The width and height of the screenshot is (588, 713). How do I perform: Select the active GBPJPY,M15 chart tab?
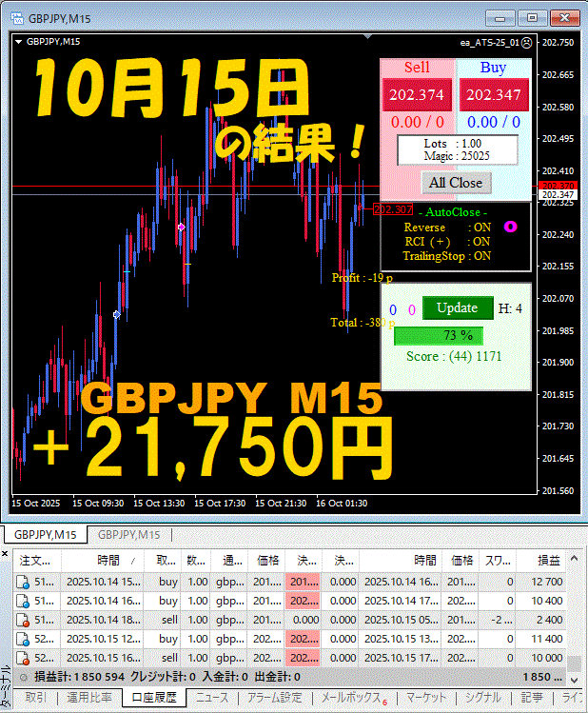pyautogui.click(x=46, y=535)
